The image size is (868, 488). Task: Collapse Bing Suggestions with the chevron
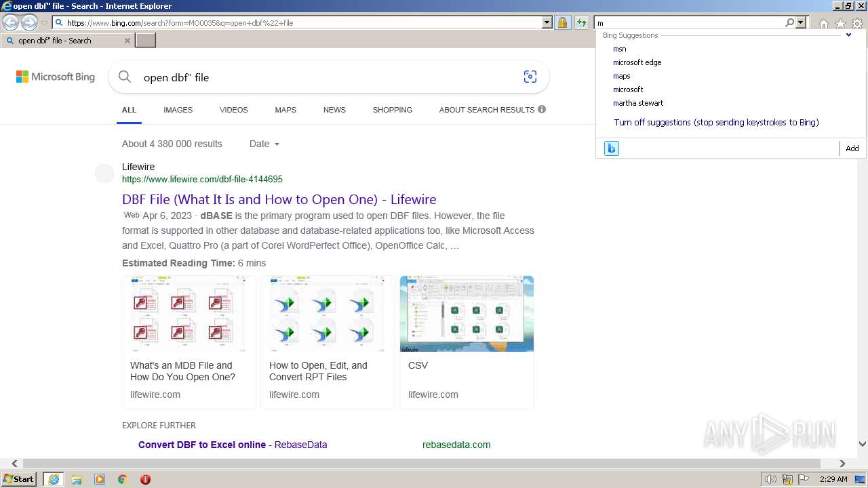point(848,35)
